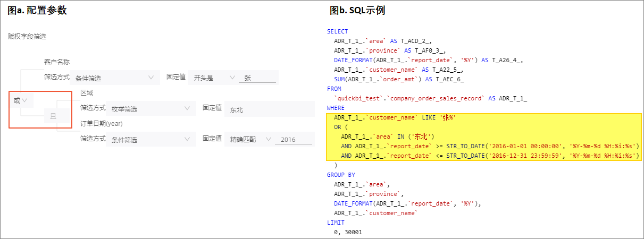Click the SELECT keyword in SQL
Screen dimensions: 644x239
click(x=338, y=31)
